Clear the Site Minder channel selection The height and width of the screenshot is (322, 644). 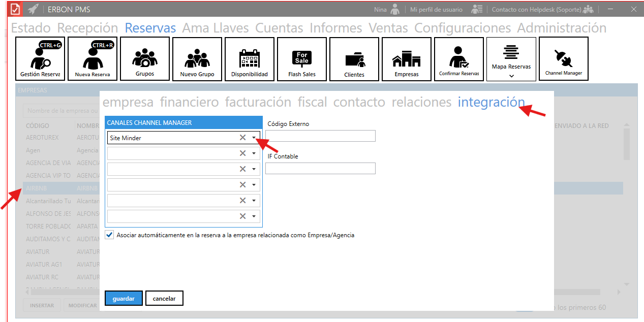(242, 138)
